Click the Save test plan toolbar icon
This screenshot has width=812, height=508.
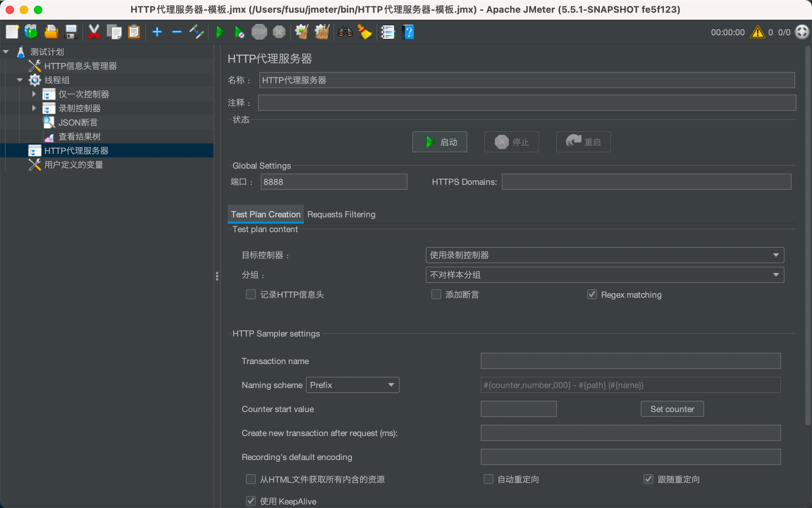click(72, 32)
